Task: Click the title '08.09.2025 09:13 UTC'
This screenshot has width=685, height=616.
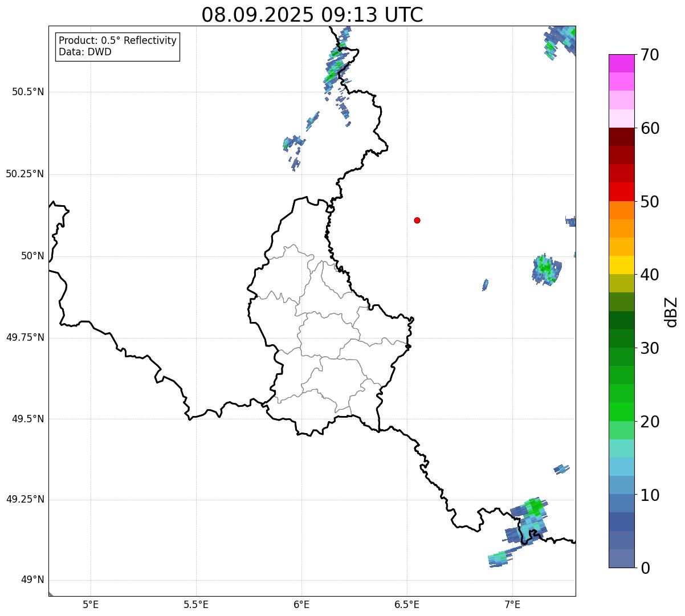Action: pyautogui.click(x=312, y=15)
